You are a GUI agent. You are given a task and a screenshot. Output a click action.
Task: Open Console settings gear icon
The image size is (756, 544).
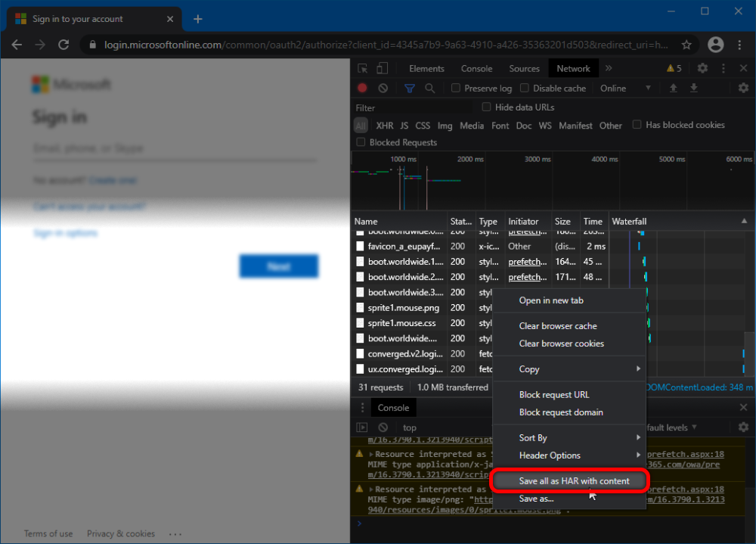click(743, 427)
